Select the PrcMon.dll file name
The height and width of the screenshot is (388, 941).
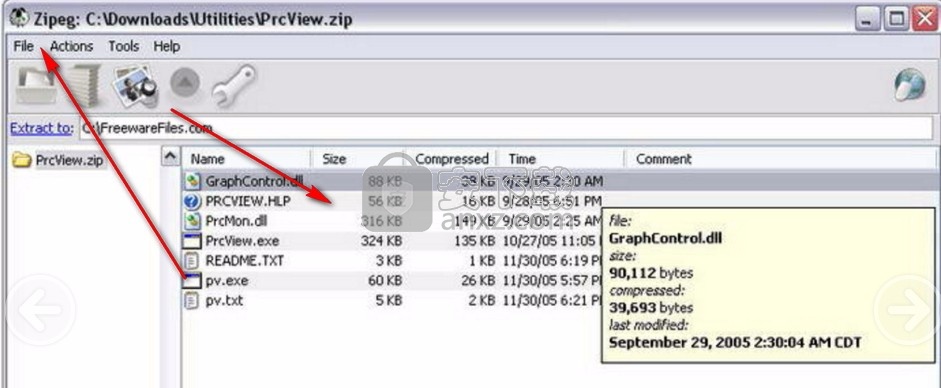pos(236,221)
